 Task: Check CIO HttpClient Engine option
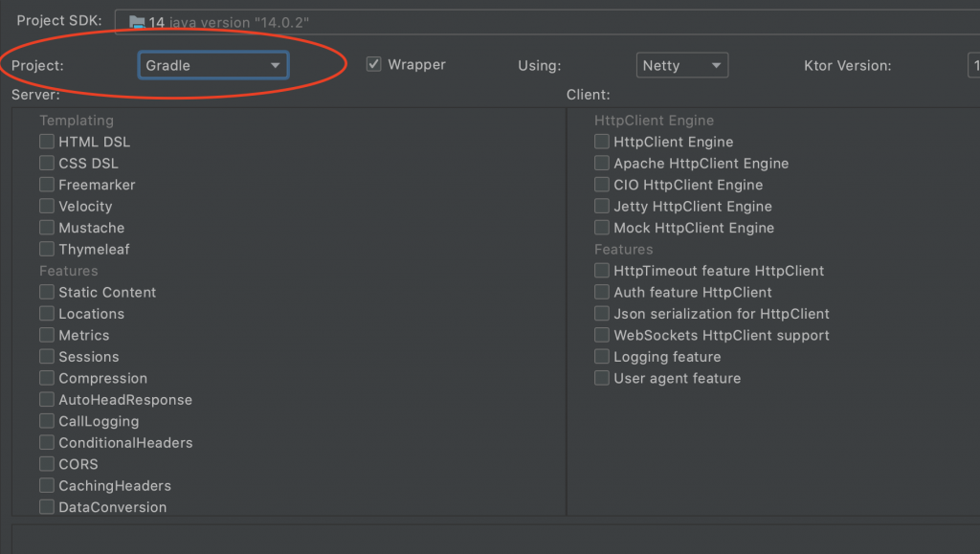coord(602,185)
